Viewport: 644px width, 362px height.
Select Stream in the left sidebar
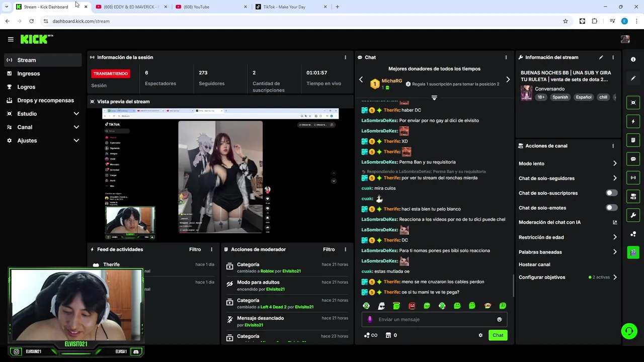pos(43,60)
